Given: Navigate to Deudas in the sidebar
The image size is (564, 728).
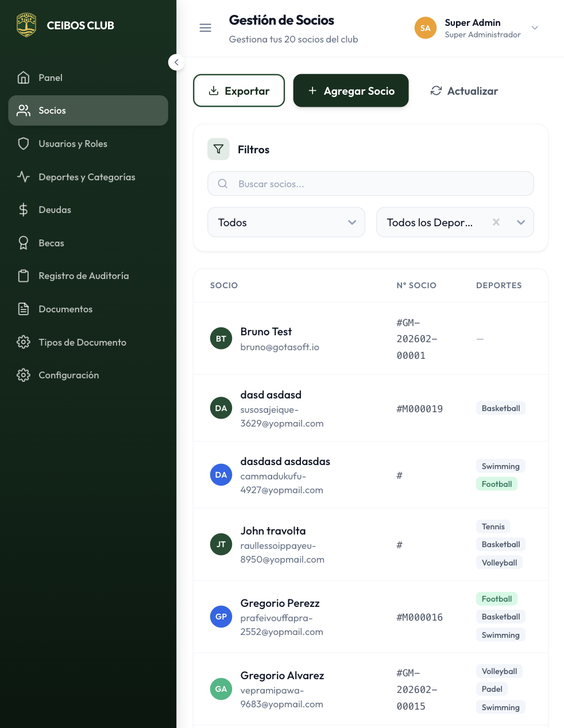Looking at the screenshot, I should [x=55, y=210].
